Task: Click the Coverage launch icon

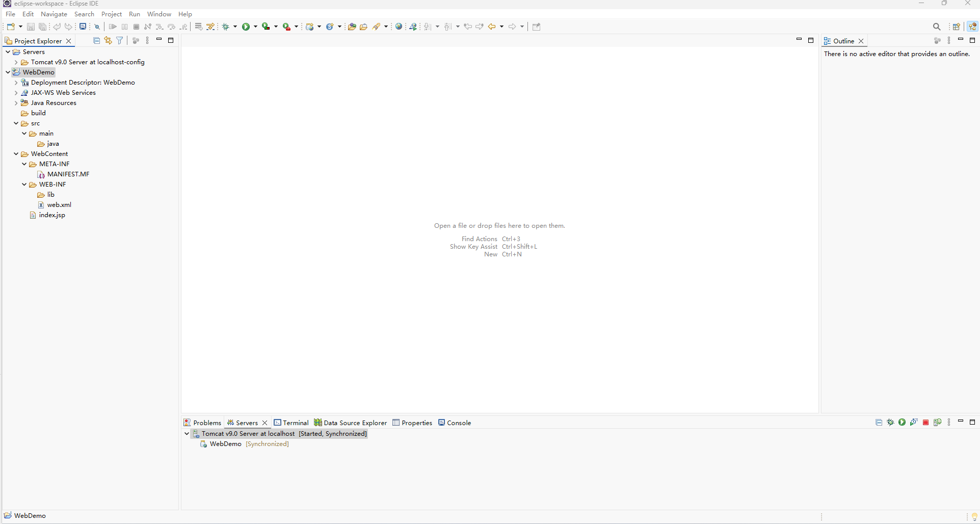Action: point(266,27)
